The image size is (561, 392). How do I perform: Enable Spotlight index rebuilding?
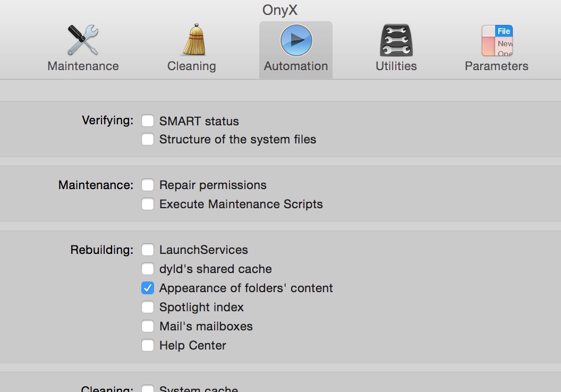pos(148,308)
